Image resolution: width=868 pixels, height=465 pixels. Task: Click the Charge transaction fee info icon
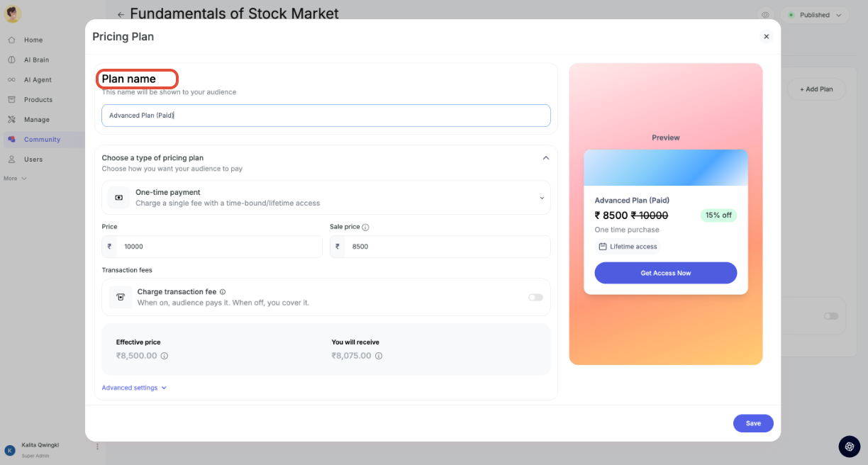point(223,292)
